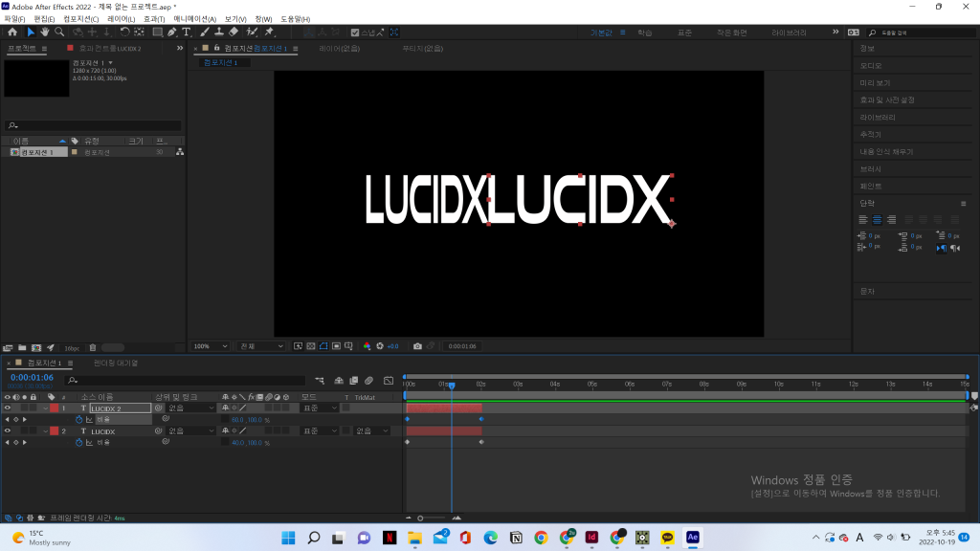Switch to the 학습 workspace
Image resolution: width=980 pixels, height=551 pixels.
pos(645,33)
